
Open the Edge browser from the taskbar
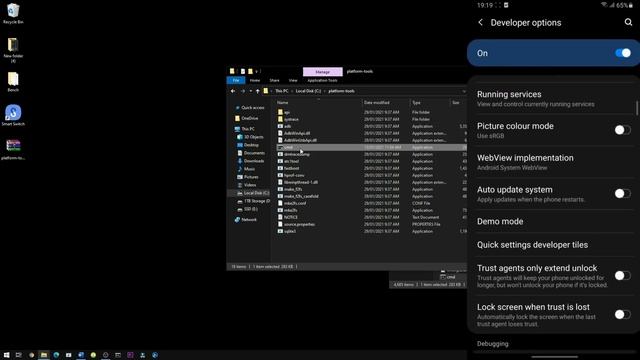pos(56,355)
